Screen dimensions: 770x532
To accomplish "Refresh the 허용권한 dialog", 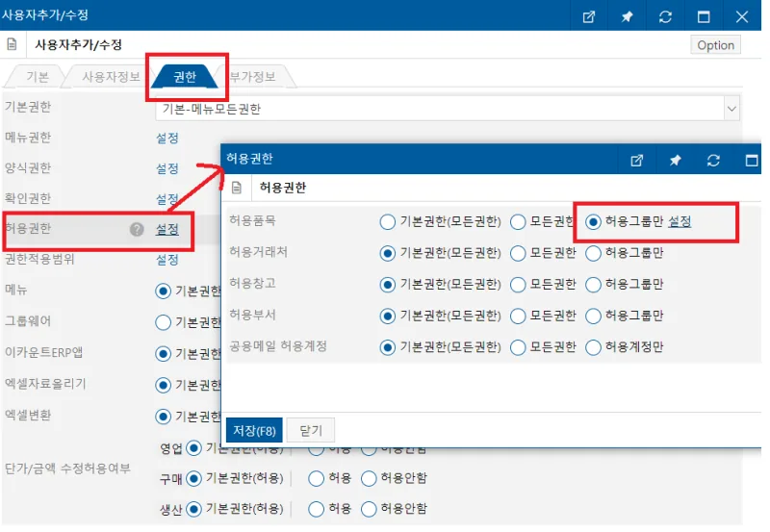I will pos(713,160).
